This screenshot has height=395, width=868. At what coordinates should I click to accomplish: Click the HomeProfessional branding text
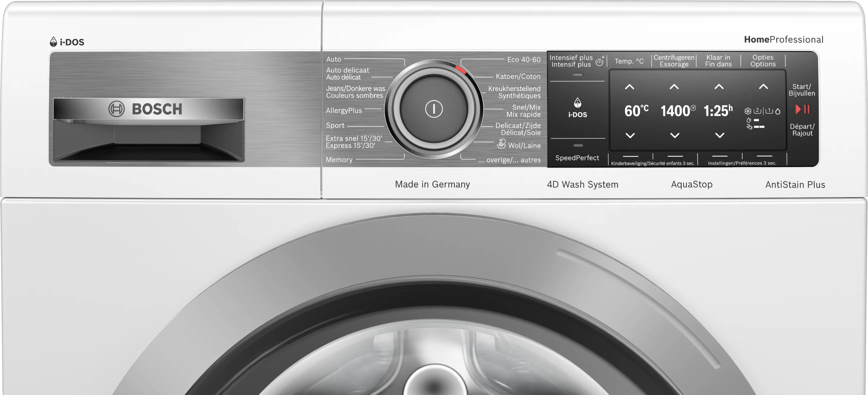coord(784,40)
